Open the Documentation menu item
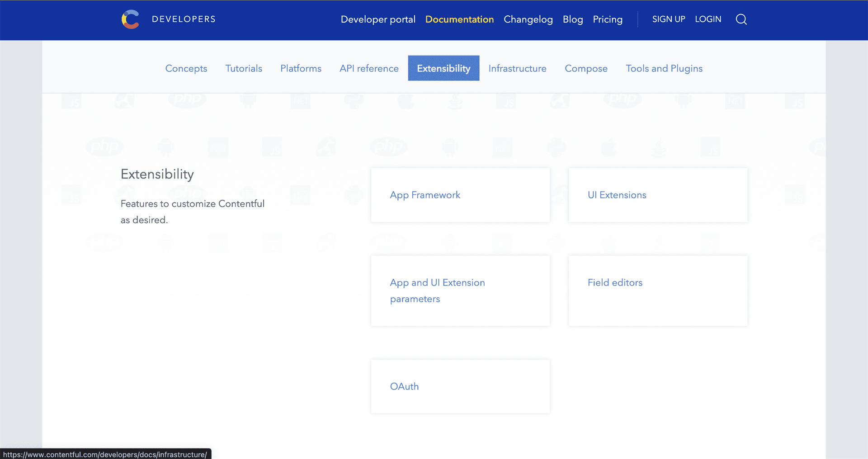This screenshot has height=459, width=868. (459, 19)
